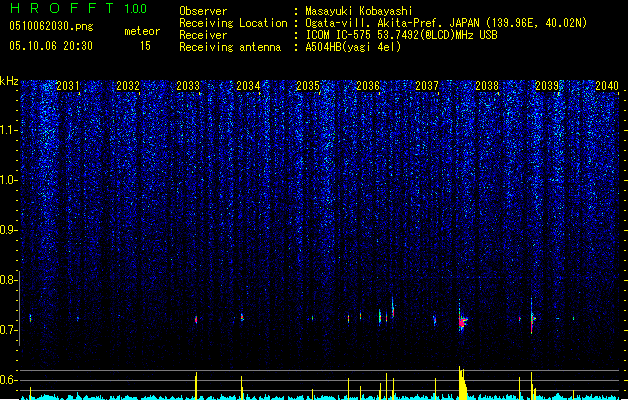Screen dimensions: 629x400
Task: Click the 2033 time marker
Action: tap(188, 86)
